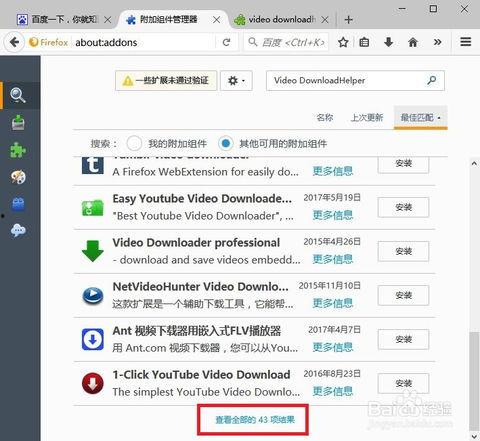
Task: Sort results by 上次更新
Action: click(x=367, y=117)
